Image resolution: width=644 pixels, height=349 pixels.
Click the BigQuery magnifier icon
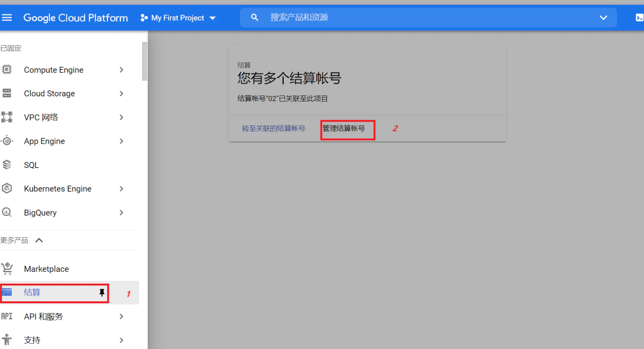[7, 213]
